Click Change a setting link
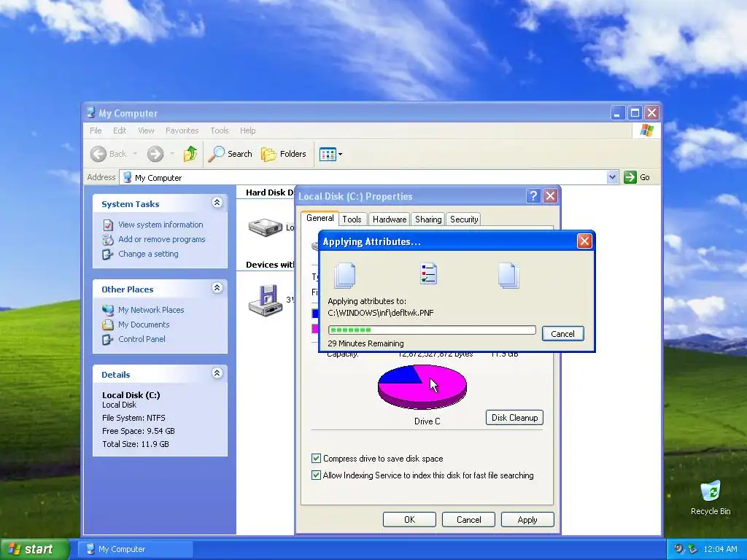This screenshot has width=747, height=560. (148, 254)
